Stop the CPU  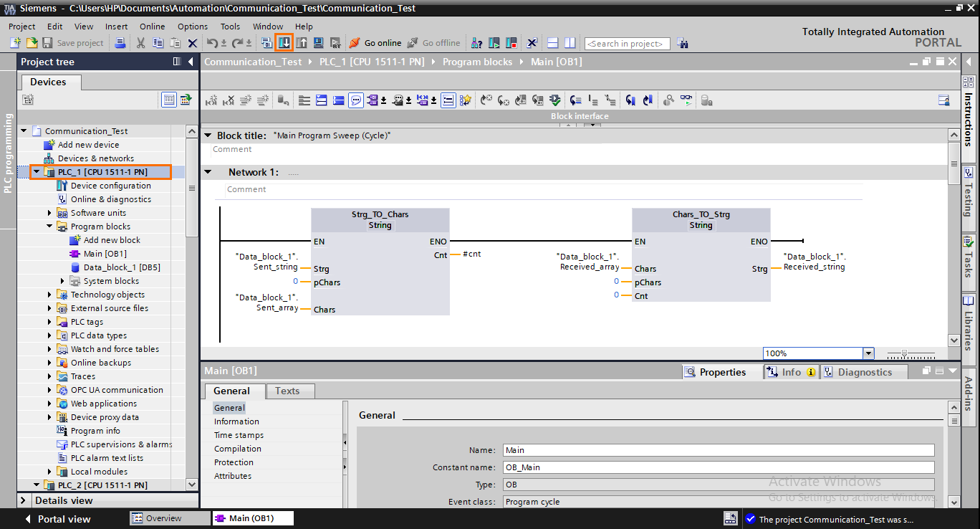pos(511,43)
